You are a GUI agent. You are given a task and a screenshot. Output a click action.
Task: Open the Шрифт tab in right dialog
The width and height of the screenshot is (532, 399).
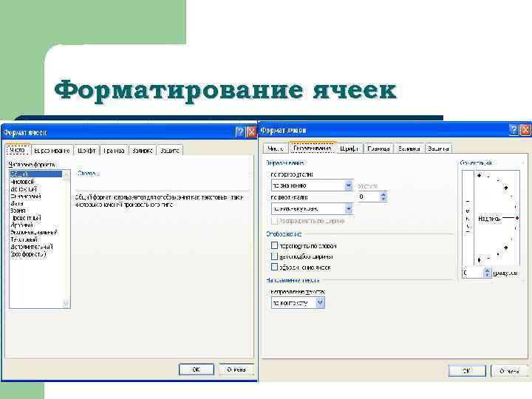pos(349,149)
